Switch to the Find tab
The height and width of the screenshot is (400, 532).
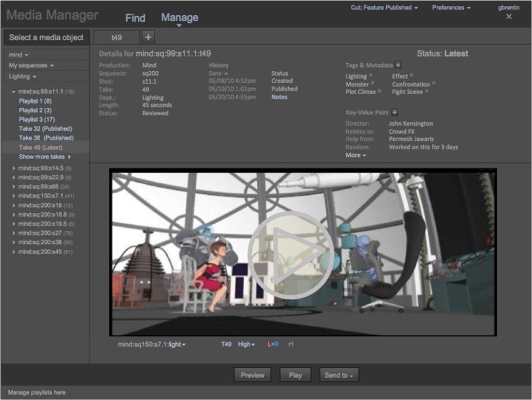point(135,18)
